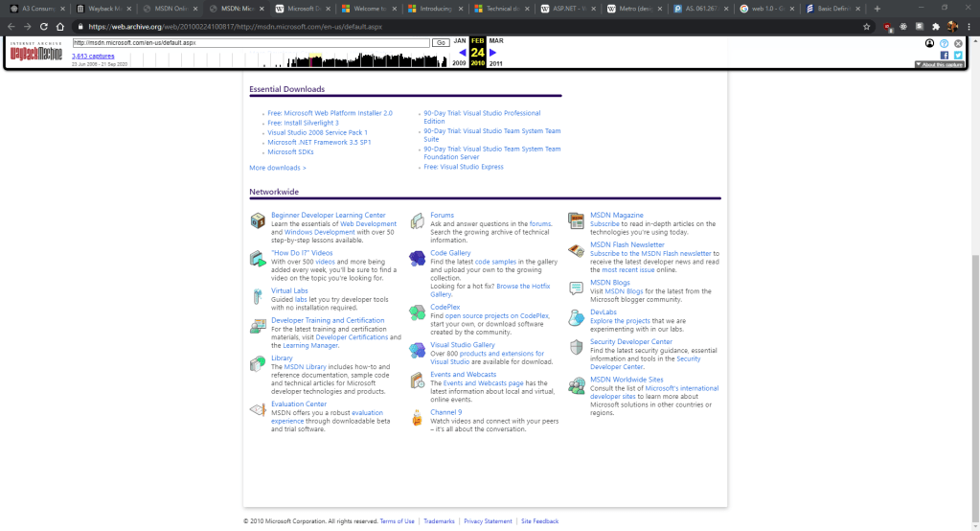Click the Security Developer Center shield icon
Viewport: 980px width, 531px height.
tap(576, 347)
